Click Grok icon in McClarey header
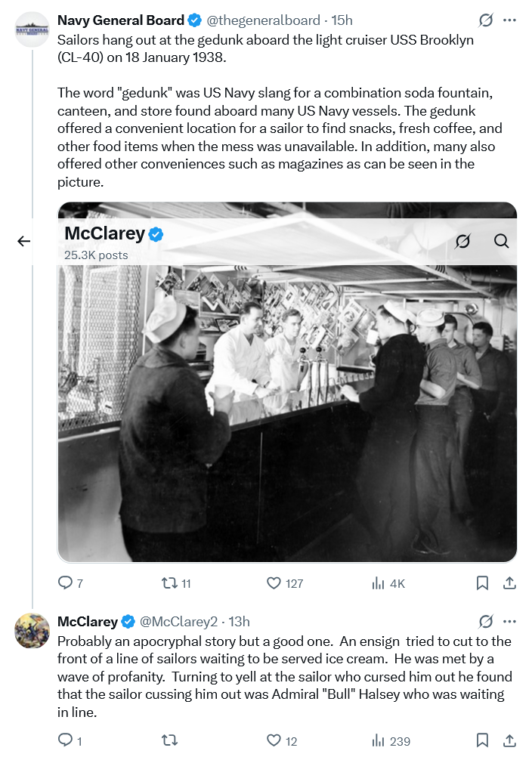532x757 pixels. 462,241
